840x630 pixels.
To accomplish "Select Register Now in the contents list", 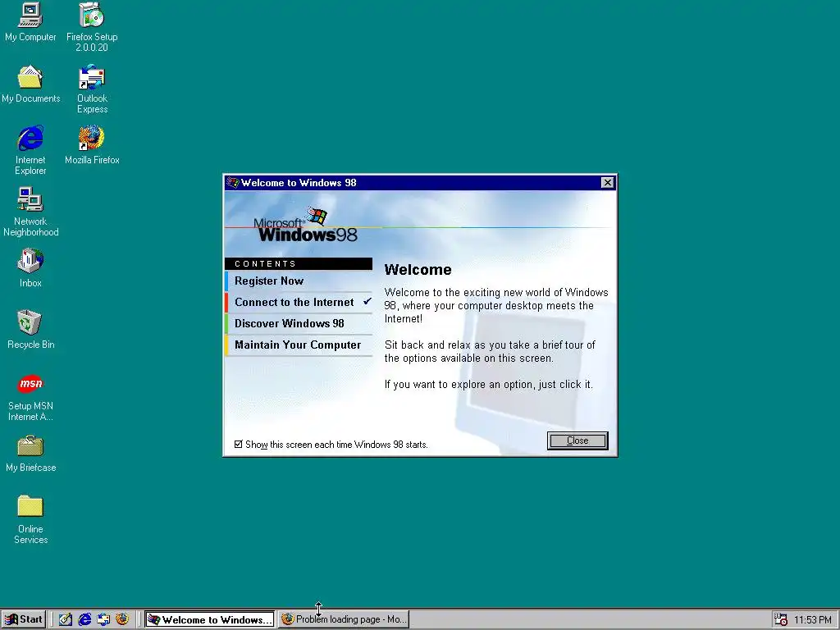I will click(x=299, y=281).
